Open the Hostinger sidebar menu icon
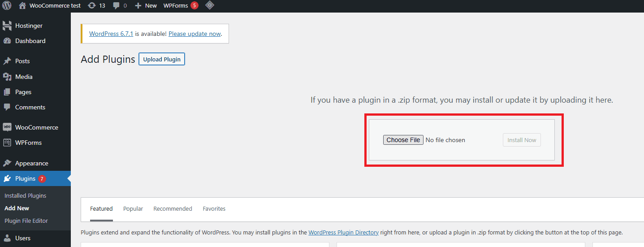644x247 pixels. 7,26
